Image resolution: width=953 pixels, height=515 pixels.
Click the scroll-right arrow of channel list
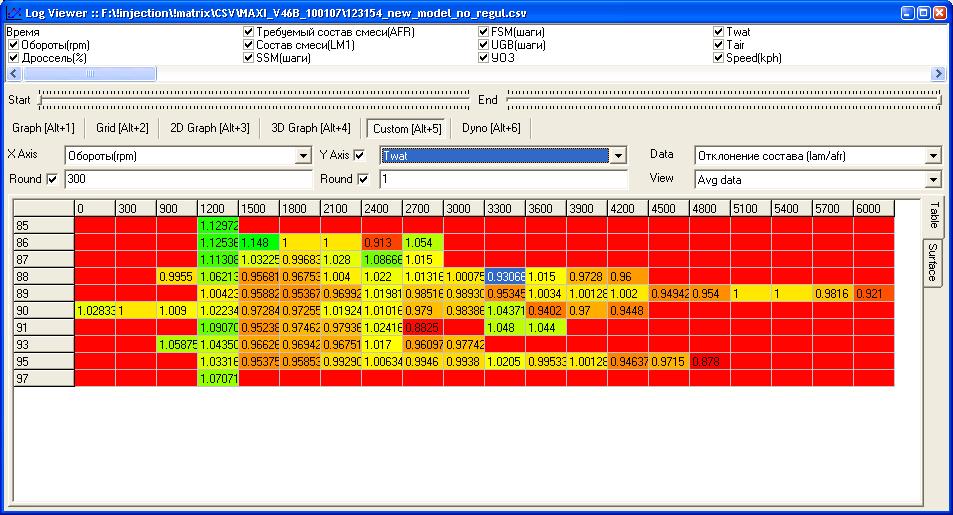[x=937, y=73]
